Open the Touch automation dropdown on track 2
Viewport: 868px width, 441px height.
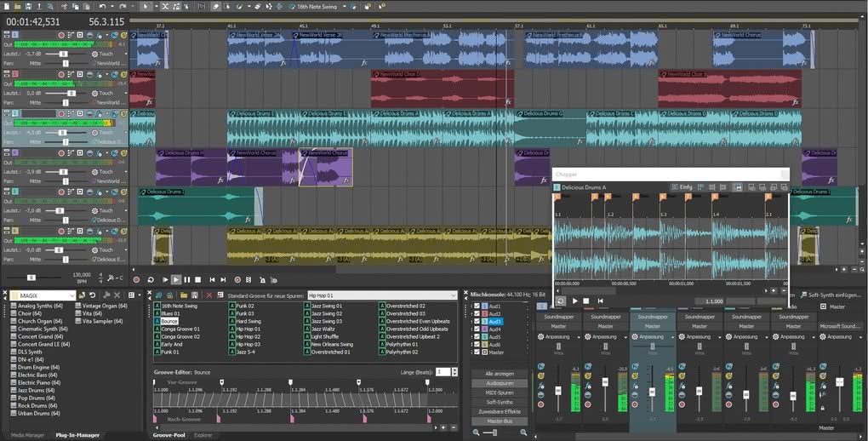point(126,93)
